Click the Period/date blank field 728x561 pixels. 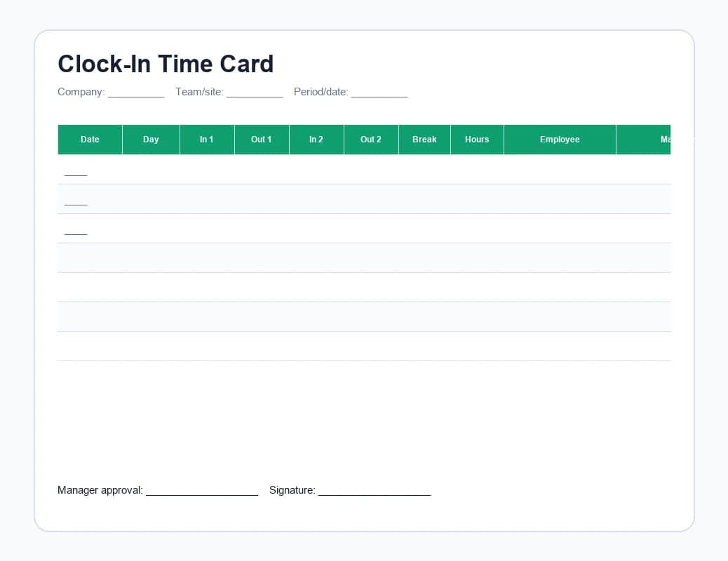379,93
